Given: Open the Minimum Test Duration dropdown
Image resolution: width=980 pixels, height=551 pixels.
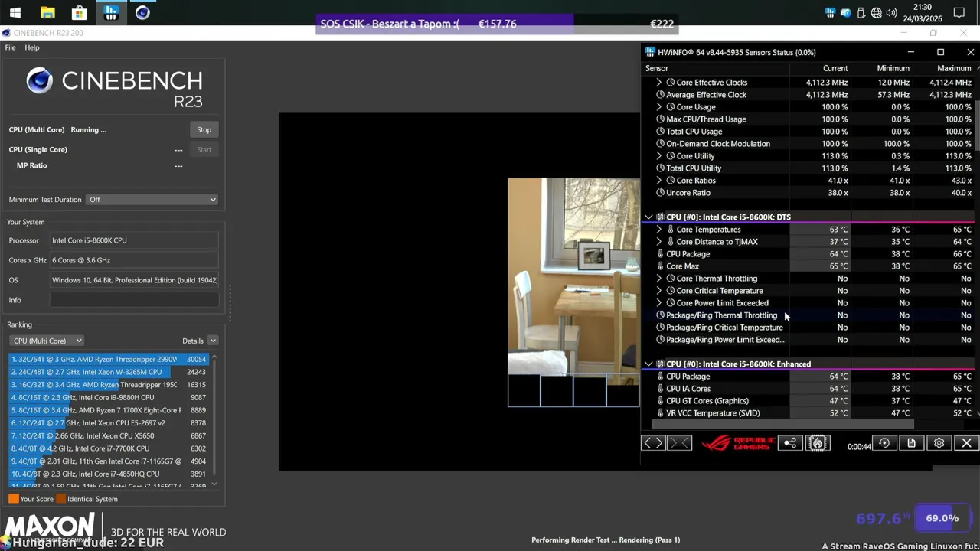Looking at the screenshot, I should click(152, 199).
